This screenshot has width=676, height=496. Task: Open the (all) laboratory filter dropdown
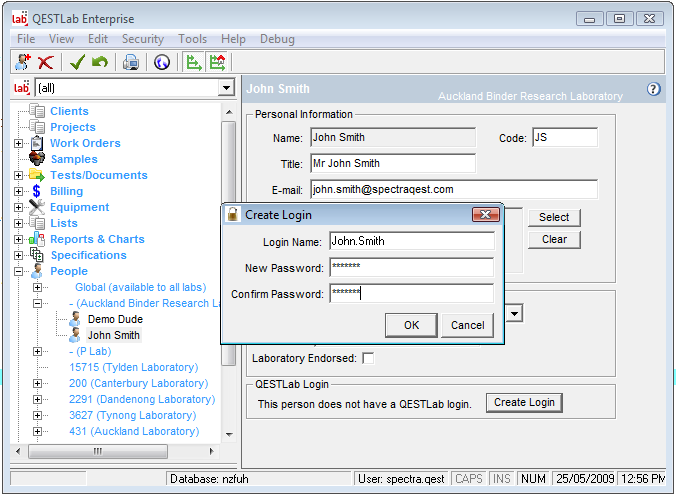(226, 88)
